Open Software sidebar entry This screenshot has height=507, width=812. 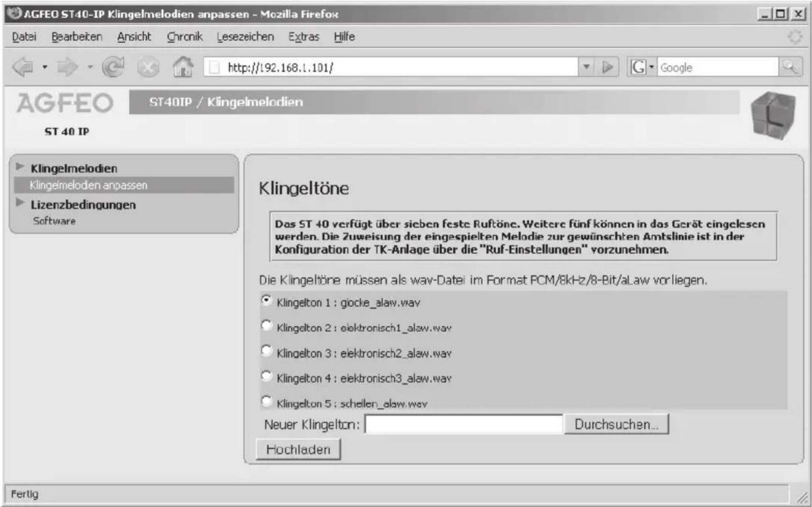(54, 221)
